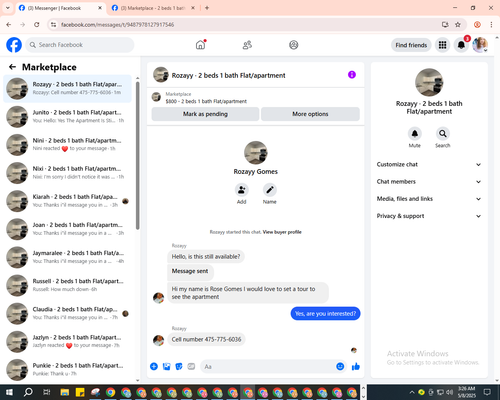
Task: Switch to the Marketplace browser tab
Action: [153, 8]
